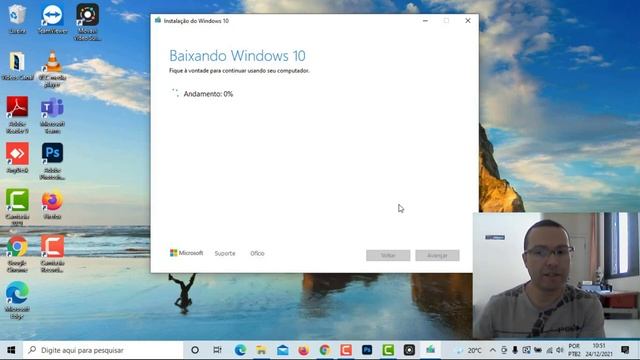Open the POR PTB2 language indicator

point(574,350)
